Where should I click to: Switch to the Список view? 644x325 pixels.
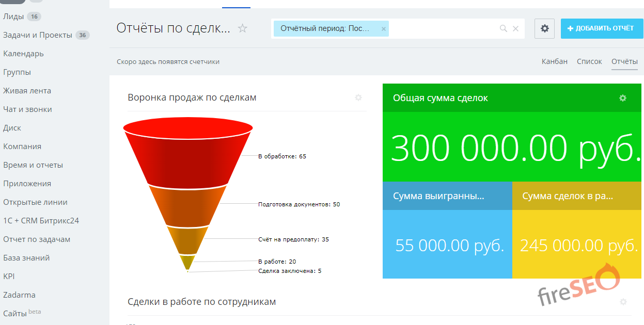coord(589,61)
